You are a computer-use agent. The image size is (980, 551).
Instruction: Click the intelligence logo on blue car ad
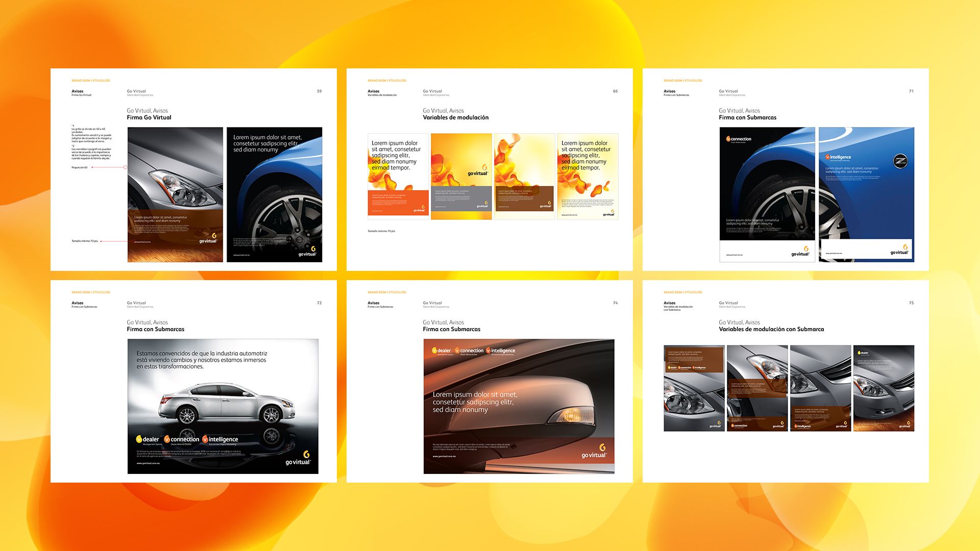[x=838, y=158]
